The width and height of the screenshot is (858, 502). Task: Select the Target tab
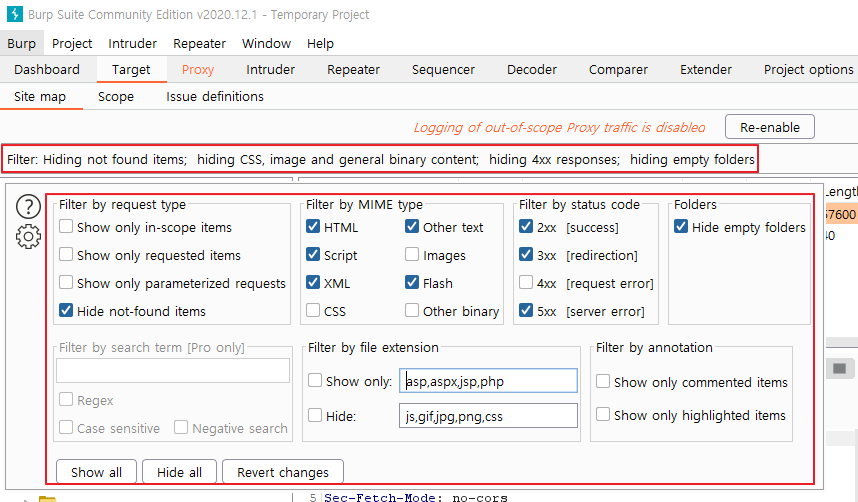tap(131, 70)
